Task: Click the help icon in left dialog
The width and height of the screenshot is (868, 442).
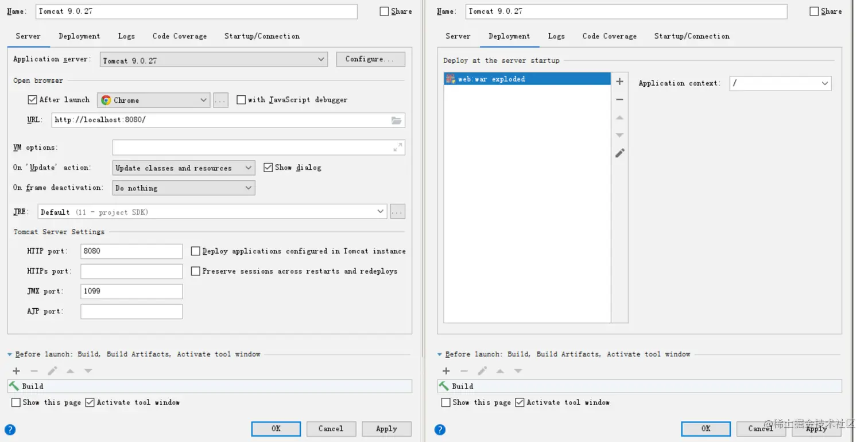Action: click(x=10, y=429)
